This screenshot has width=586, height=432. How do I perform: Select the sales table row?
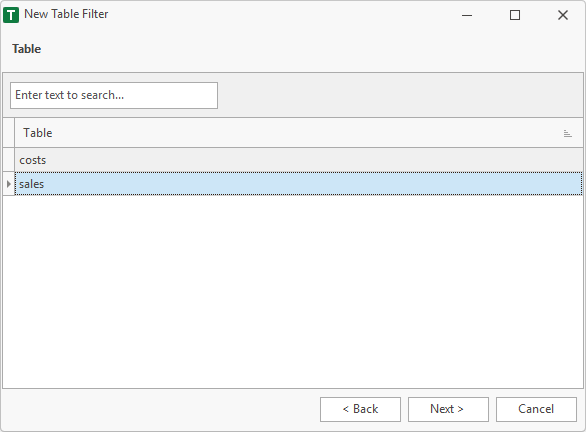299,183
